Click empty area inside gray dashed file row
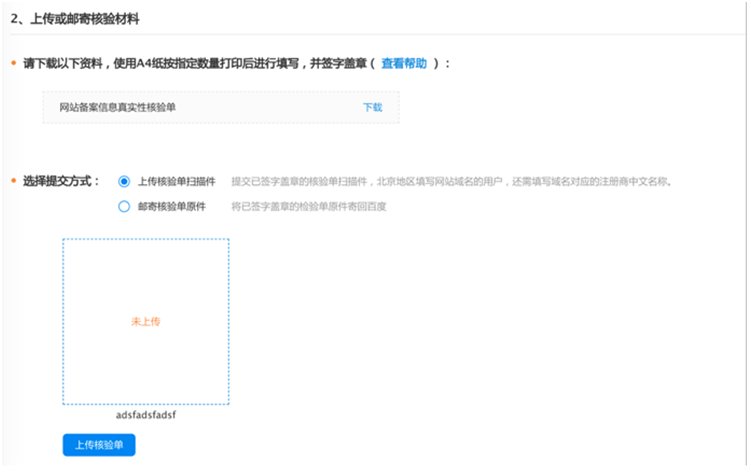This screenshot has height=475, width=751. coord(268,107)
